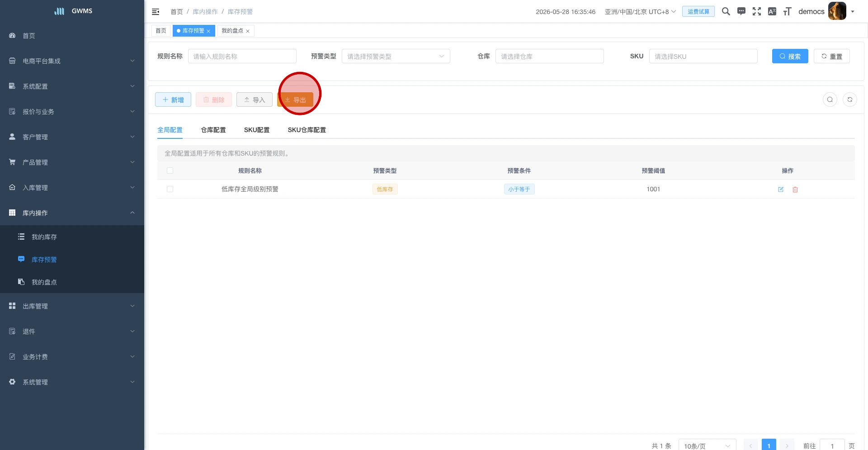Click the 重置 button

pos(831,56)
